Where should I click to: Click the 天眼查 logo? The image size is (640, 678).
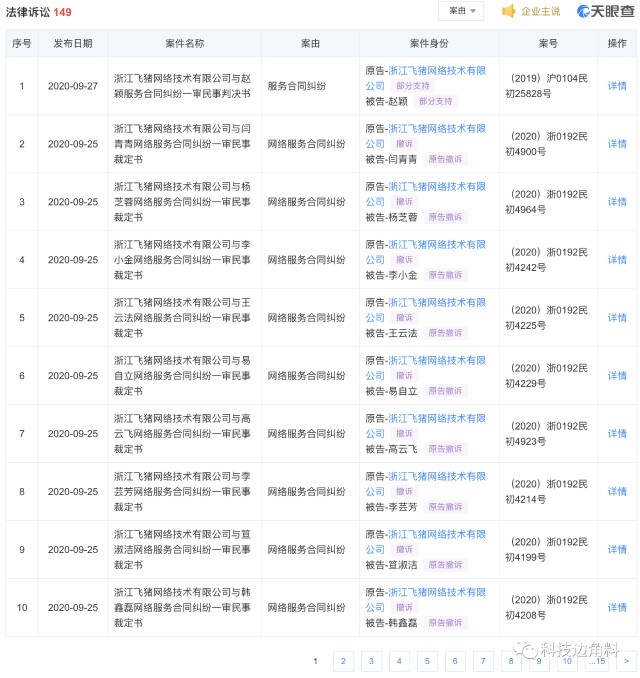(x=606, y=11)
